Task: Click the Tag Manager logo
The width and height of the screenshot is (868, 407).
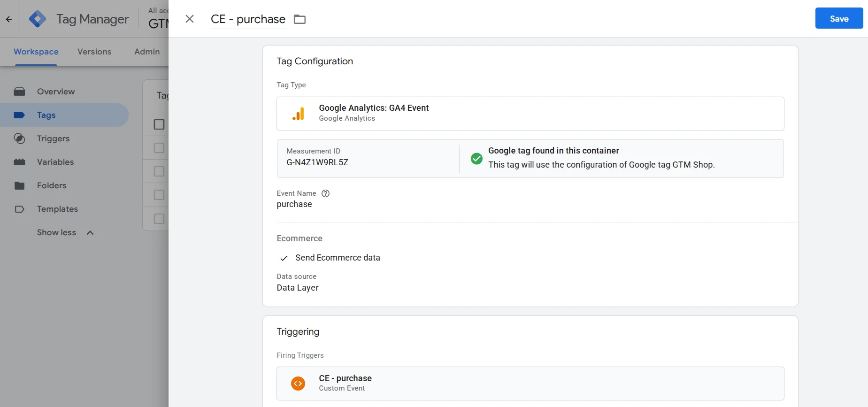Action: point(38,19)
